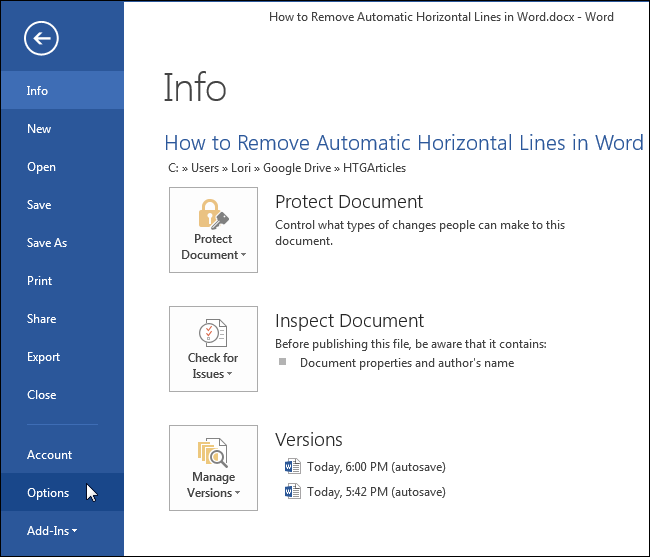The image size is (650, 557).
Task: Select Options in the sidebar
Action: (48, 493)
